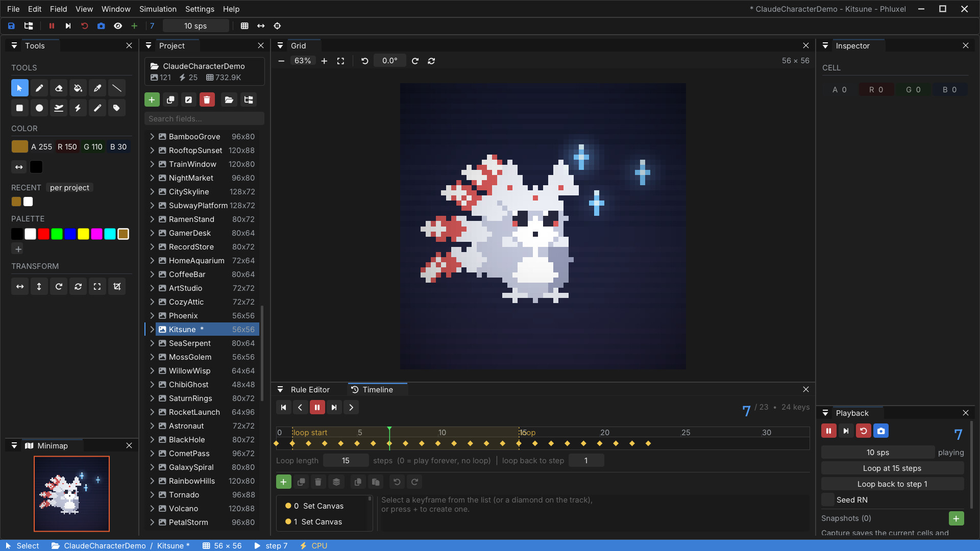The width and height of the screenshot is (980, 551).
Task: Click the Search fields input
Action: 204,118
